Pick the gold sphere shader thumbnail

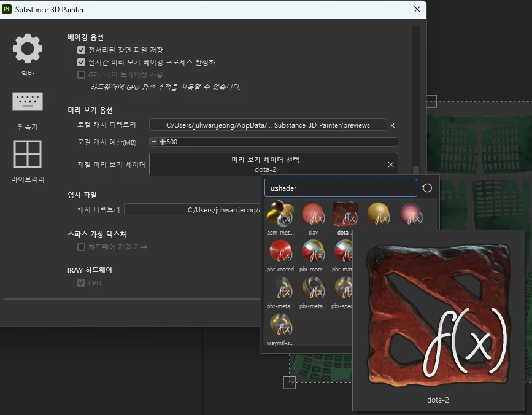pyautogui.click(x=379, y=214)
